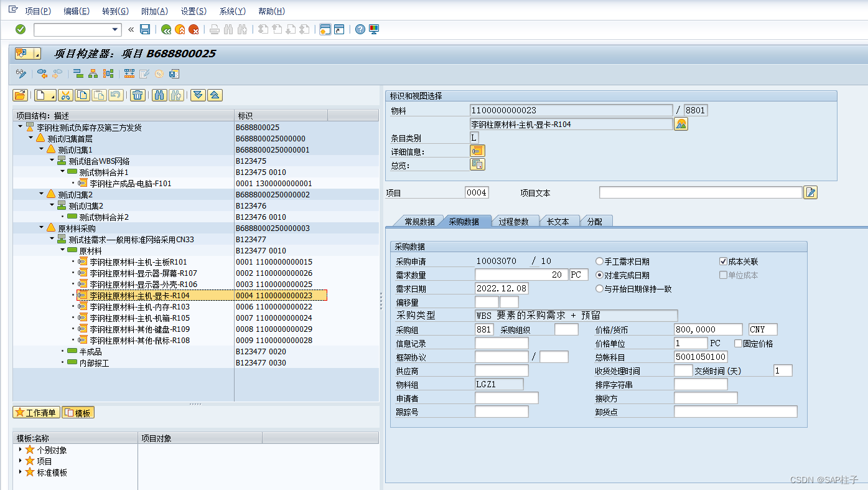Viewport: 868px width, 490px height.
Task: Click the Expand all nodes icon
Action: (x=198, y=95)
